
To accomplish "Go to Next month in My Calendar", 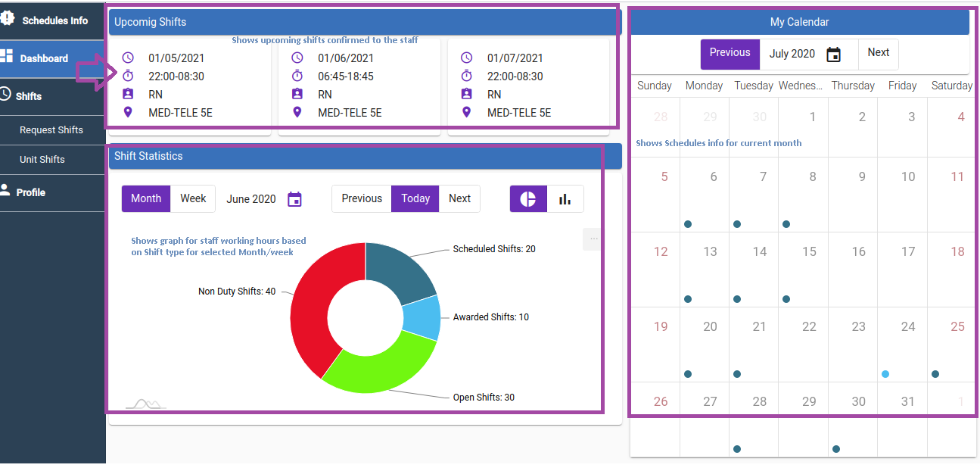I will (x=878, y=53).
